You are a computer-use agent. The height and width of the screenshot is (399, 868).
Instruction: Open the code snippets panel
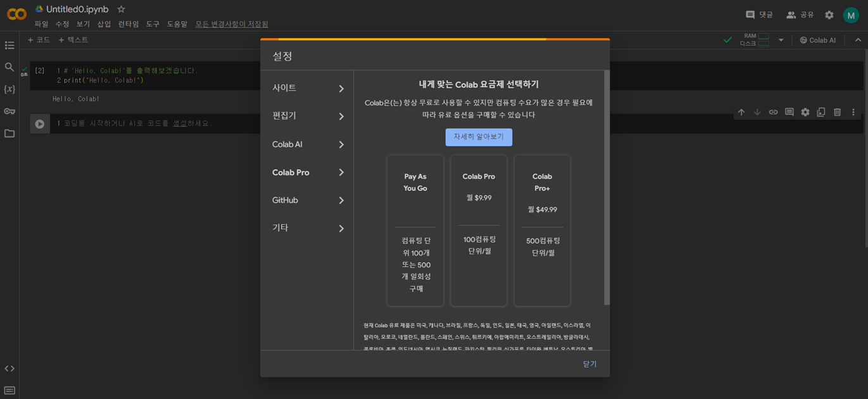point(9,368)
